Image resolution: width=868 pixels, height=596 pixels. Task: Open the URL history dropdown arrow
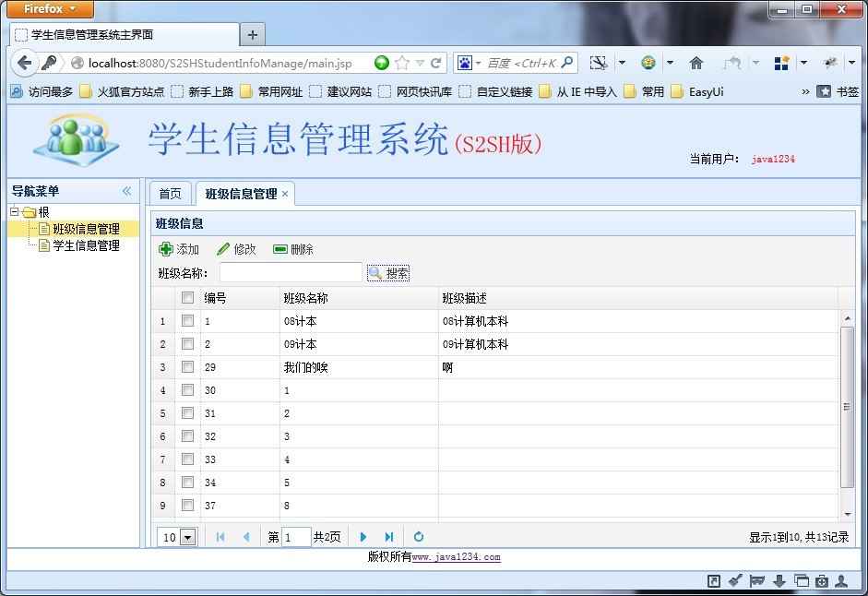420,63
